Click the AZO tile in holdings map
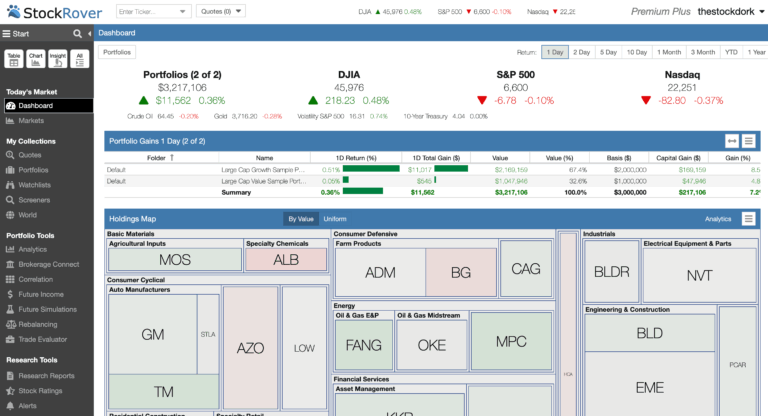Screen dimensions: 768x416 point(250,348)
